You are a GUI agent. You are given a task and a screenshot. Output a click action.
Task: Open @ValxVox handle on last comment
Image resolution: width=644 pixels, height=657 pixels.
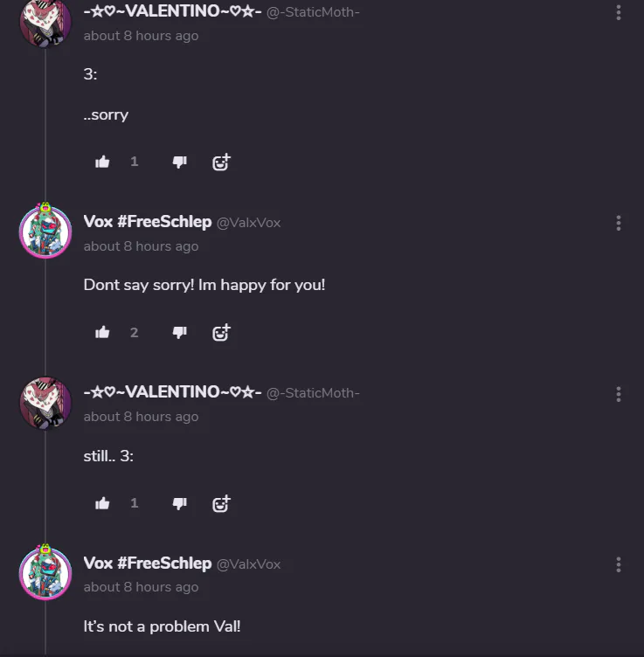point(248,564)
